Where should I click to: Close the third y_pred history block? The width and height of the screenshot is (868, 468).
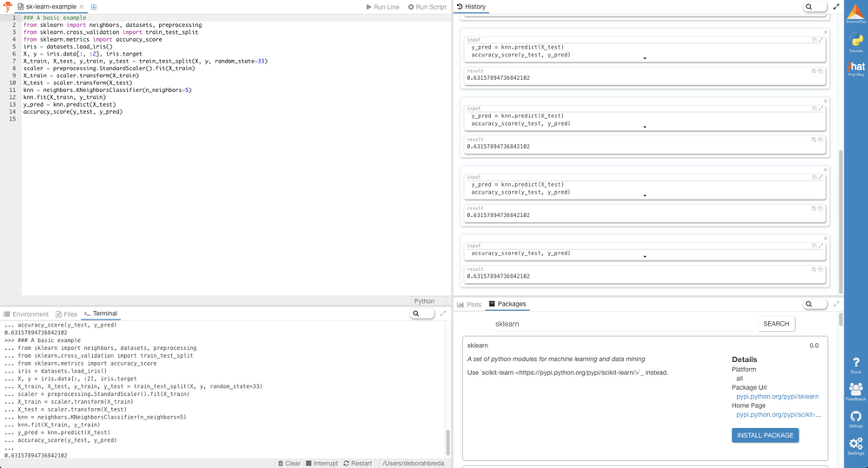(825, 170)
